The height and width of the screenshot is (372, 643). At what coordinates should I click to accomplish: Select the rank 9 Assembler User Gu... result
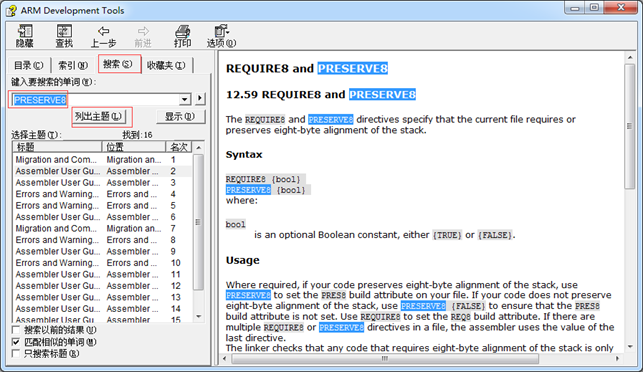103,251
